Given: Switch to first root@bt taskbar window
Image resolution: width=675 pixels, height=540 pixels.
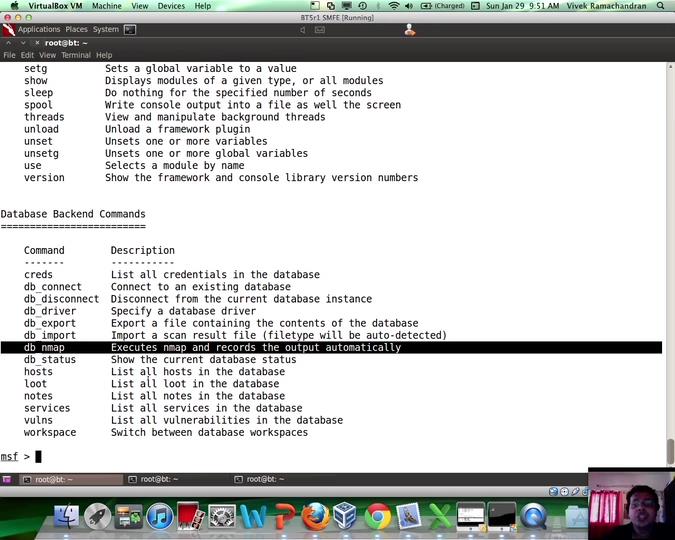Looking at the screenshot, I should 71,479.
